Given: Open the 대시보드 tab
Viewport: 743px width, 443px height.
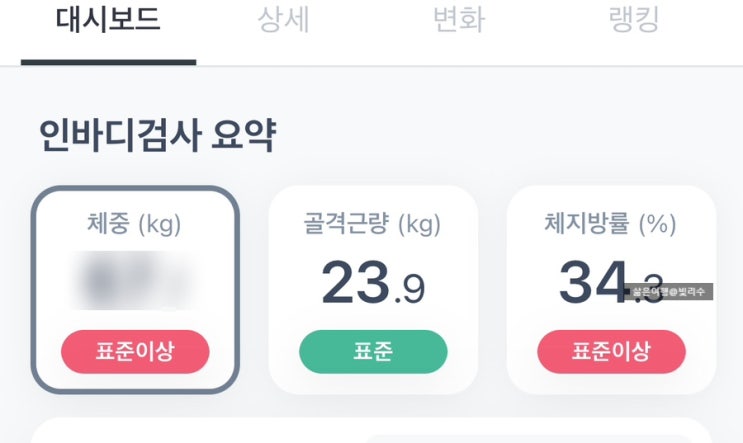Looking at the screenshot, I should pyautogui.click(x=107, y=22).
